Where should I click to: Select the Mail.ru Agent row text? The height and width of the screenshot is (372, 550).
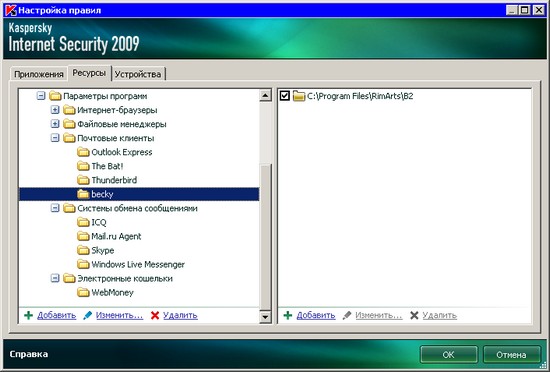pos(116,236)
